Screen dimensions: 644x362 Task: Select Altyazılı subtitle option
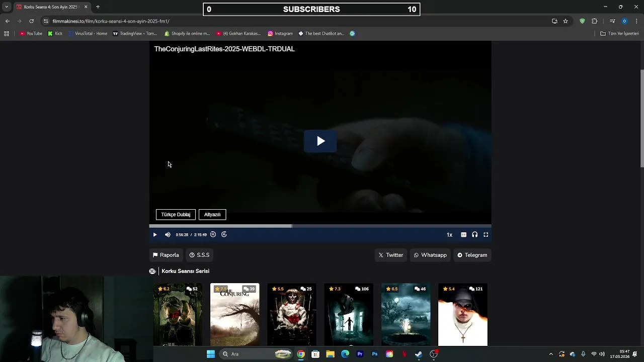pos(212,215)
